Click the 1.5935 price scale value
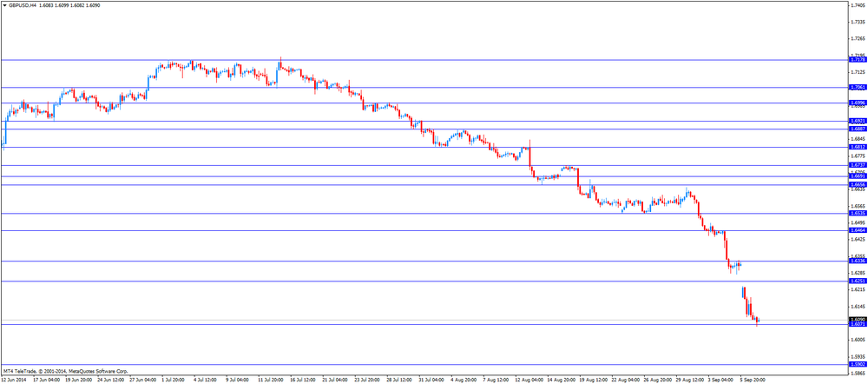This screenshot has width=868, height=384. [x=858, y=357]
